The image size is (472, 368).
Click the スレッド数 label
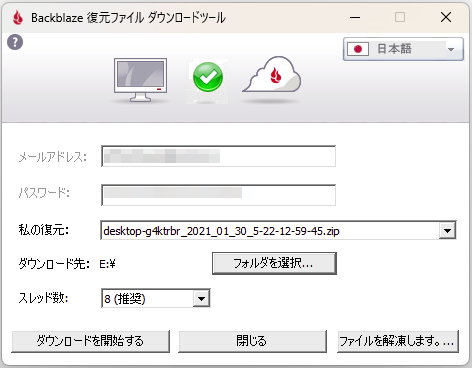43,298
